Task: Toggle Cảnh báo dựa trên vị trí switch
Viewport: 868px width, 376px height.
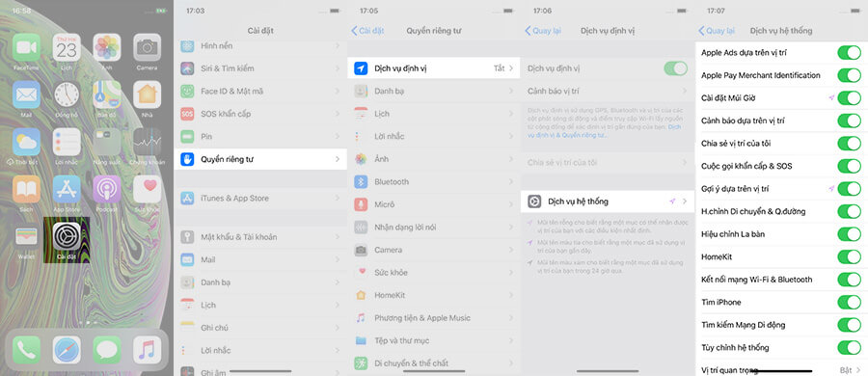Action: (849, 121)
